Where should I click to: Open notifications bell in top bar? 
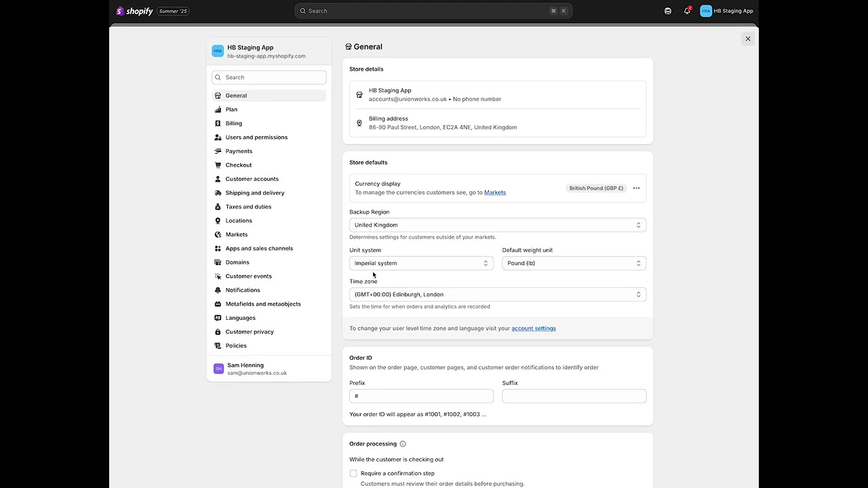coord(687,11)
